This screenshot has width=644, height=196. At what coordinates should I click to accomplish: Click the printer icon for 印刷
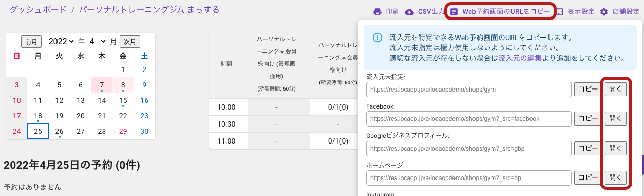point(377,12)
